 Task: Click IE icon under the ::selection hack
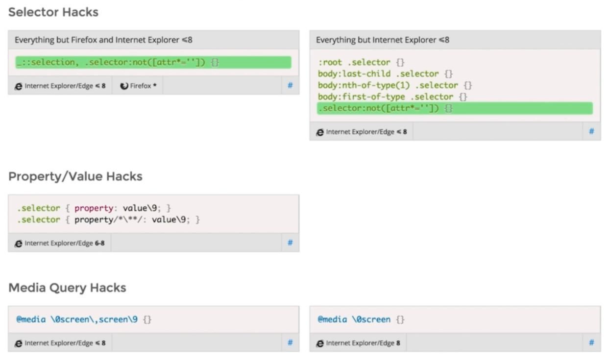pos(19,86)
